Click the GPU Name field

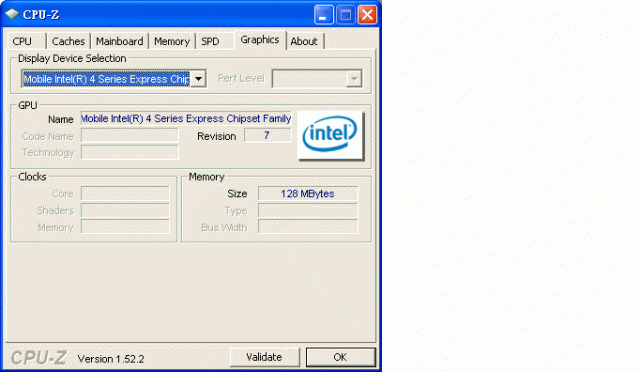[186, 118]
